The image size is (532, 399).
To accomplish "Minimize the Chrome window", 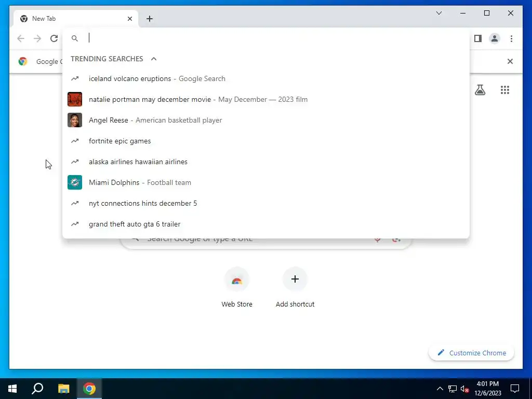I will click(x=463, y=13).
